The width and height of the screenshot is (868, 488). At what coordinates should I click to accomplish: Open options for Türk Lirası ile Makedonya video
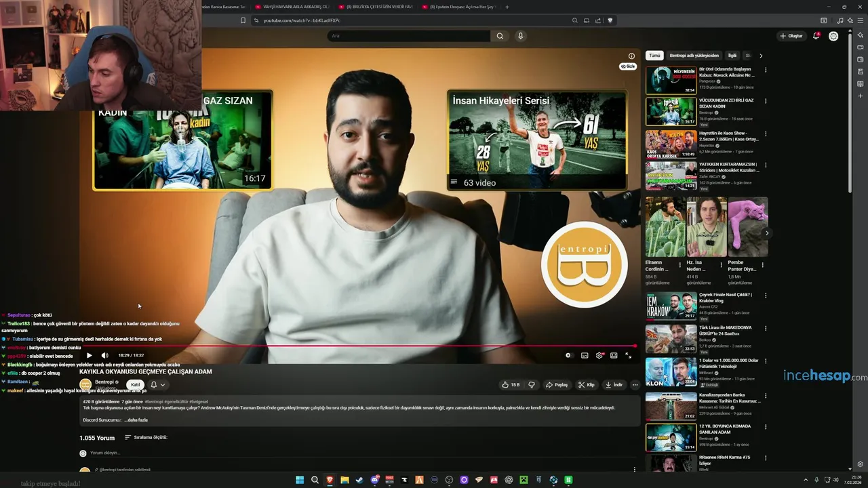pyautogui.click(x=766, y=328)
